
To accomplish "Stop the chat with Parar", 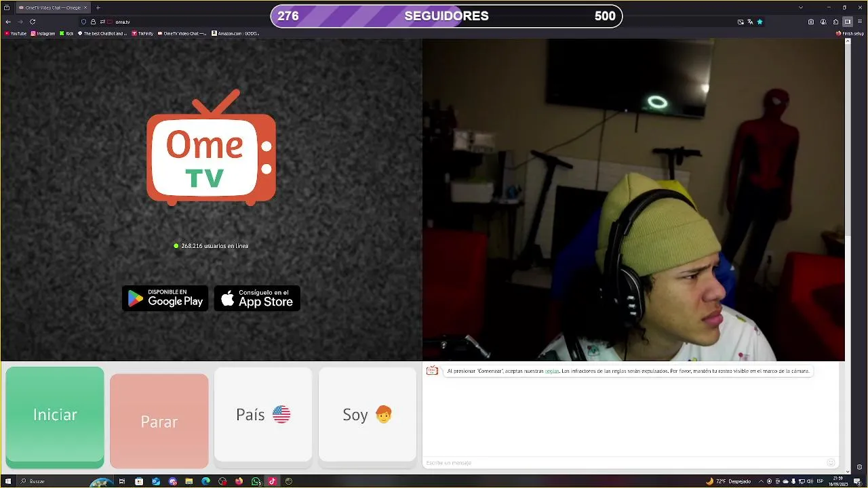I will click(x=159, y=421).
